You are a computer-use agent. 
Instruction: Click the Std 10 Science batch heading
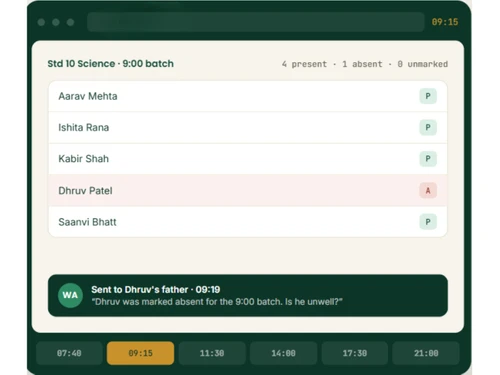[x=110, y=64]
